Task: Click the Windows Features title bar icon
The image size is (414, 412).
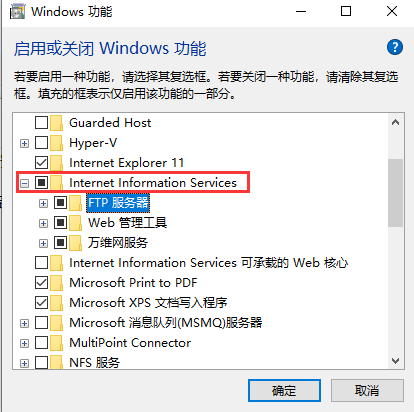Action: (x=17, y=12)
